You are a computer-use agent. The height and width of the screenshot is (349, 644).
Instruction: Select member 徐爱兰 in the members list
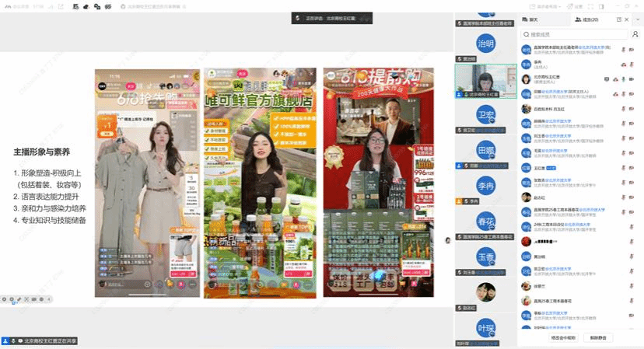[x=579, y=286]
